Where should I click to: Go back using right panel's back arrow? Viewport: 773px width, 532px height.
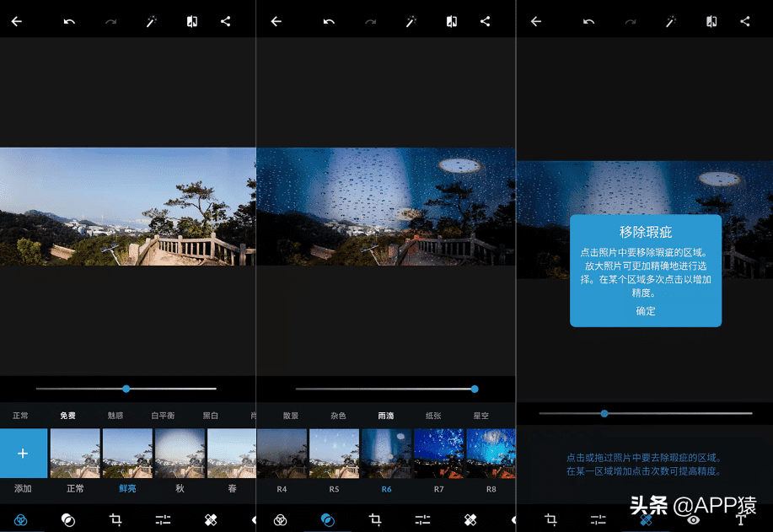pos(536,21)
